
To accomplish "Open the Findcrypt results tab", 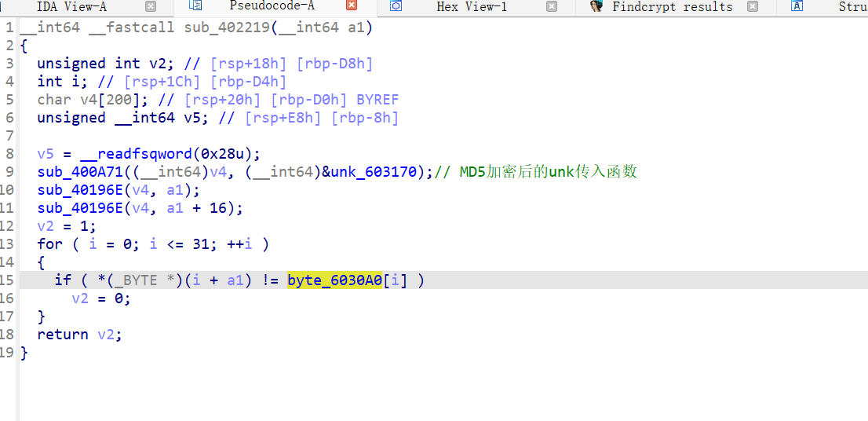I will pyautogui.click(x=673, y=7).
